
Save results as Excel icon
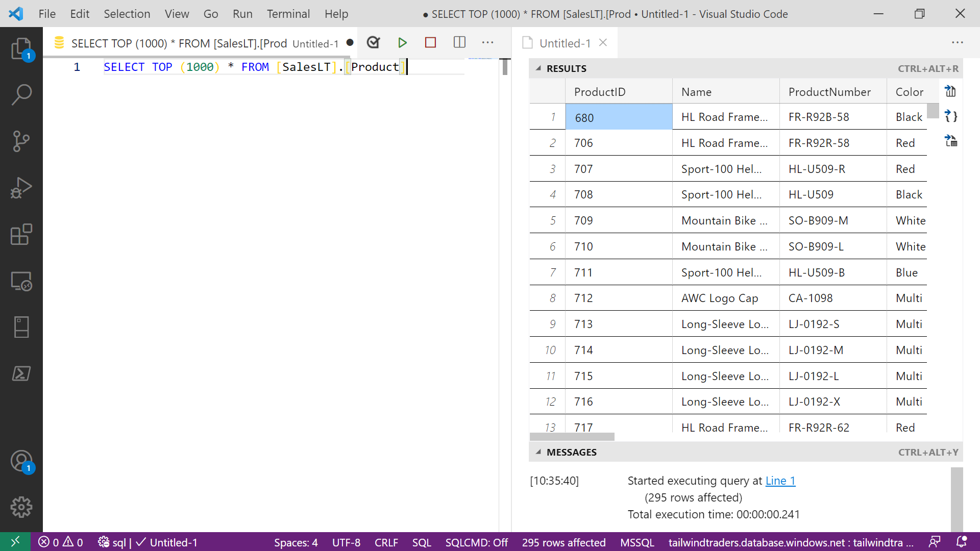pos(950,141)
